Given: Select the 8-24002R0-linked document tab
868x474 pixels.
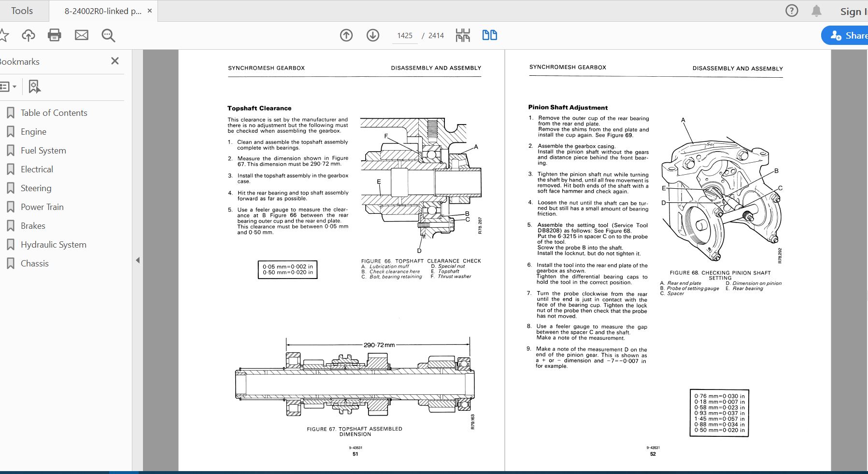Looking at the screenshot, I should coord(103,11).
